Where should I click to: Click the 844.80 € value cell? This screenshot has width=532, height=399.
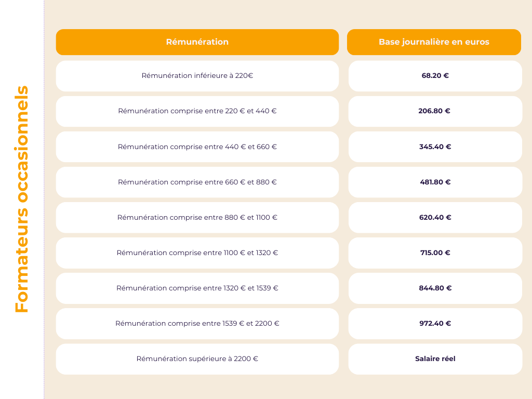[435, 288]
